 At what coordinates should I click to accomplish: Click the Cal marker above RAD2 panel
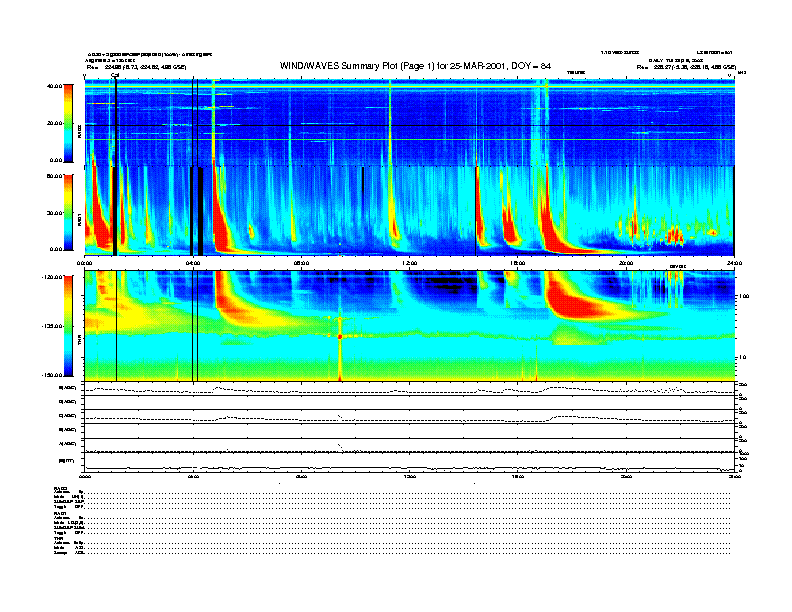tap(115, 76)
